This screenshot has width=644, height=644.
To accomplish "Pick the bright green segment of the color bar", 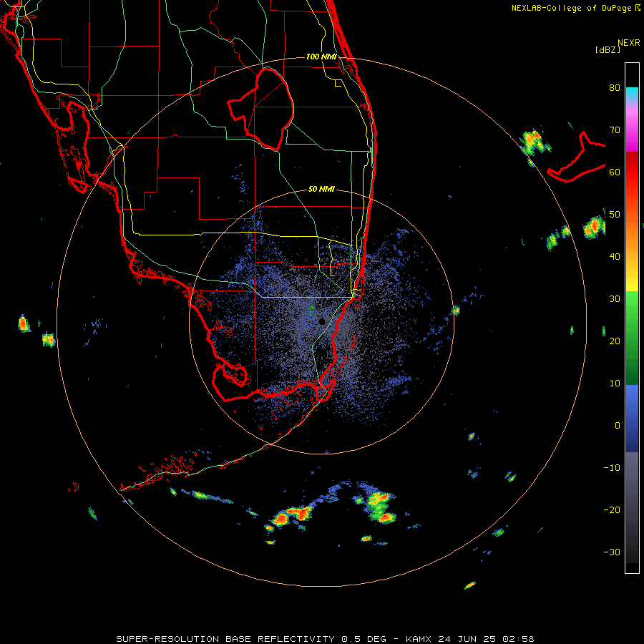I will (632, 306).
